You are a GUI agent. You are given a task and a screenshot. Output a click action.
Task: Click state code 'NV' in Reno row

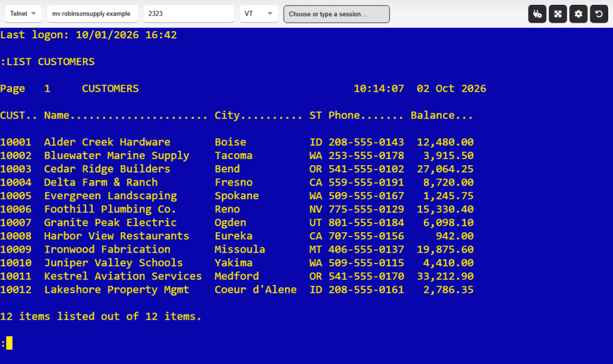(x=316, y=209)
